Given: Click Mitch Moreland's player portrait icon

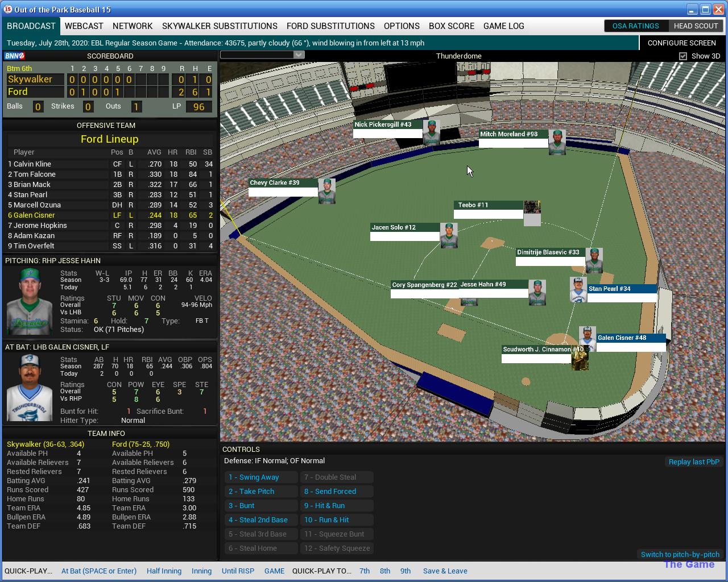Looking at the screenshot, I should point(557,142).
